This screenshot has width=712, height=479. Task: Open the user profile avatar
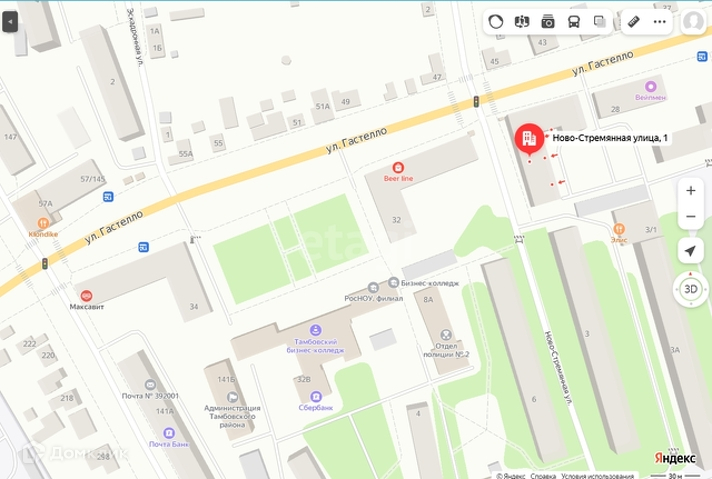click(x=693, y=21)
